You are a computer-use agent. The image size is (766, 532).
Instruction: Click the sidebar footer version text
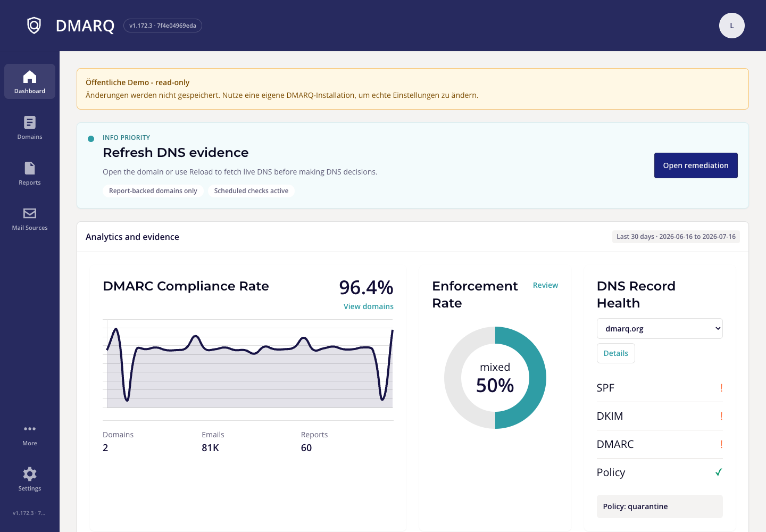(29, 513)
